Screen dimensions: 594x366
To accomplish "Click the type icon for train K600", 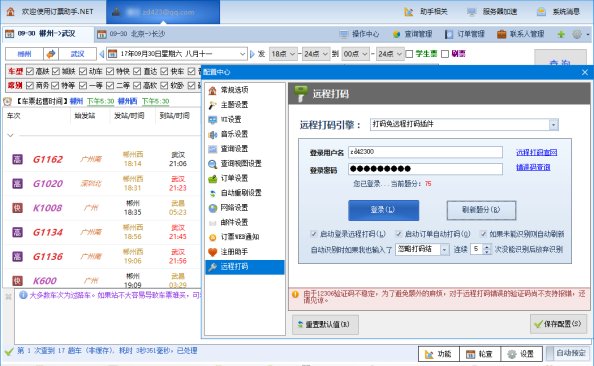I will 17,281.
